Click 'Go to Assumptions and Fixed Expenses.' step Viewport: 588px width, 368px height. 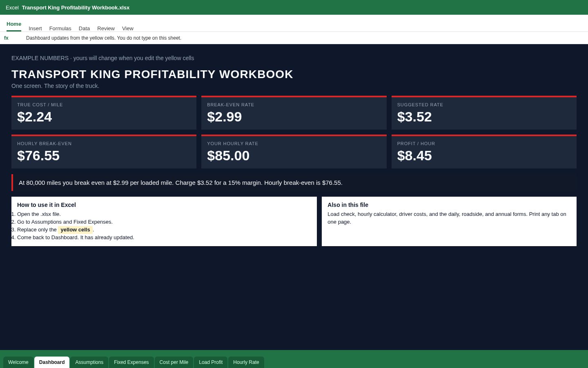point(65,222)
